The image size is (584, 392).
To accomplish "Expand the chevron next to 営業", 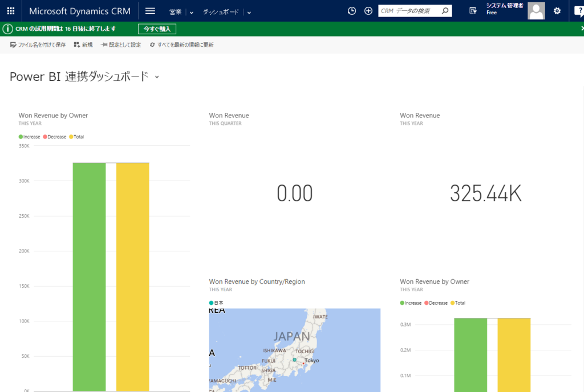I will (x=192, y=13).
